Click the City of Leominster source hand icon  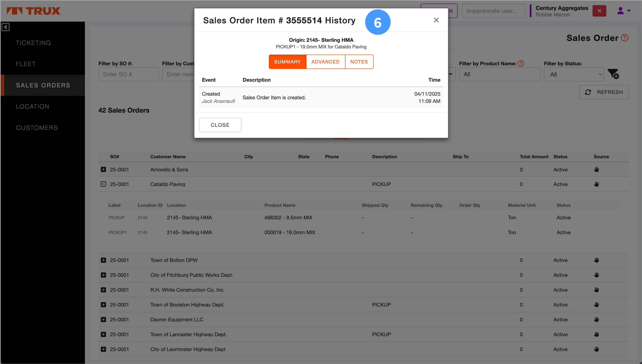[596, 349]
